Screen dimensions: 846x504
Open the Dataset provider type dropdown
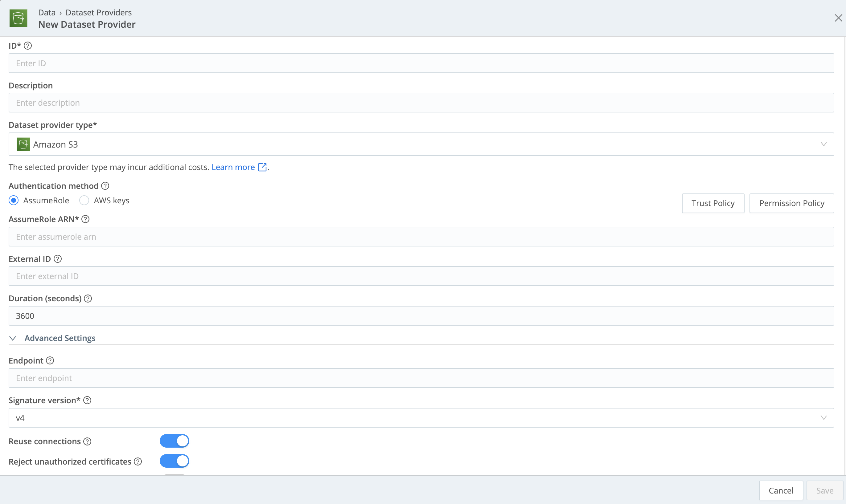[x=824, y=144]
